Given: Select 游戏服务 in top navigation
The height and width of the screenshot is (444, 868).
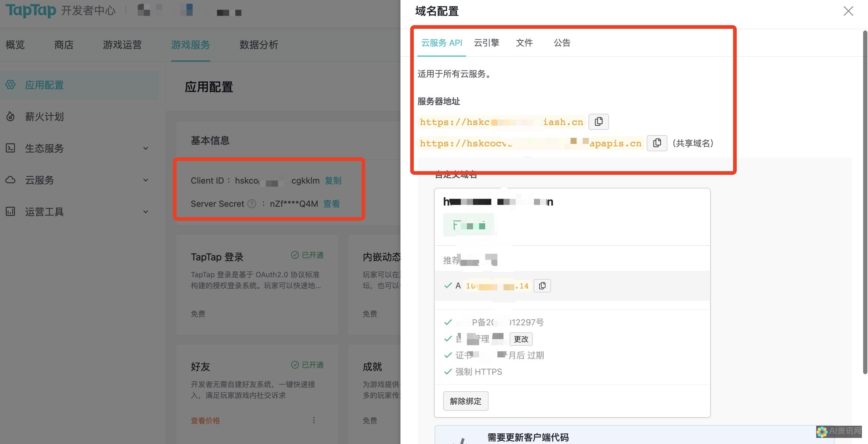Looking at the screenshot, I should click(x=191, y=45).
